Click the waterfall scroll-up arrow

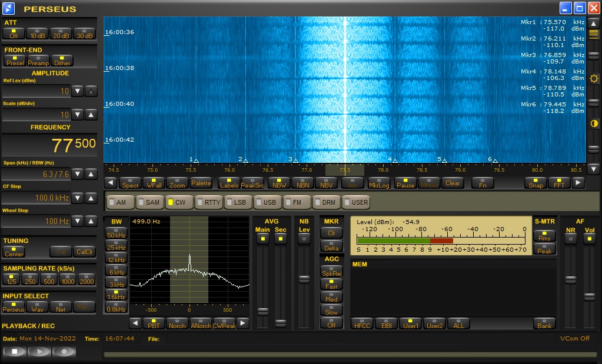[x=594, y=24]
